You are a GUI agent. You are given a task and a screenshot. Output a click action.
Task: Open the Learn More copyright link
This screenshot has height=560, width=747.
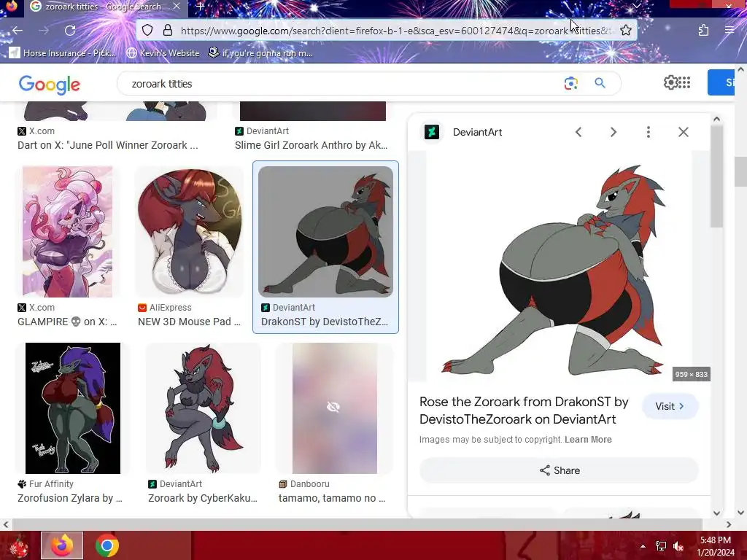(589, 440)
